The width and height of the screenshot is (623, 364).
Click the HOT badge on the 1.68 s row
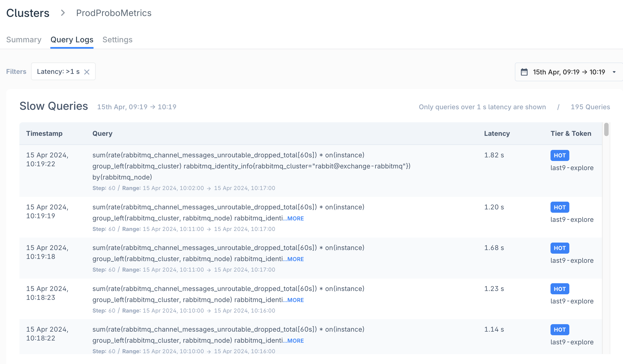(x=560, y=248)
